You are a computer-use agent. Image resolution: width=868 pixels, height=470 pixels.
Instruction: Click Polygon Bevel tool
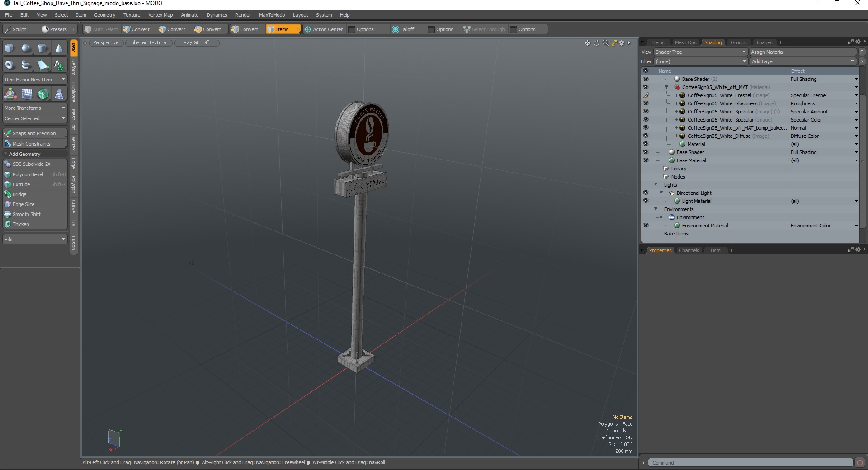coord(35,174)
